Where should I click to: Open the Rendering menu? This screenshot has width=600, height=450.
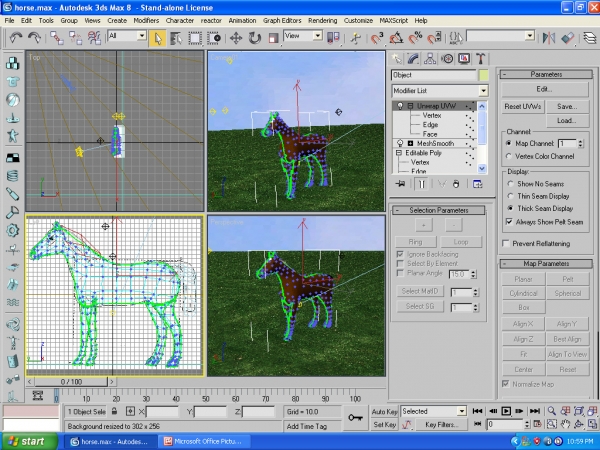tap(323, 21)
